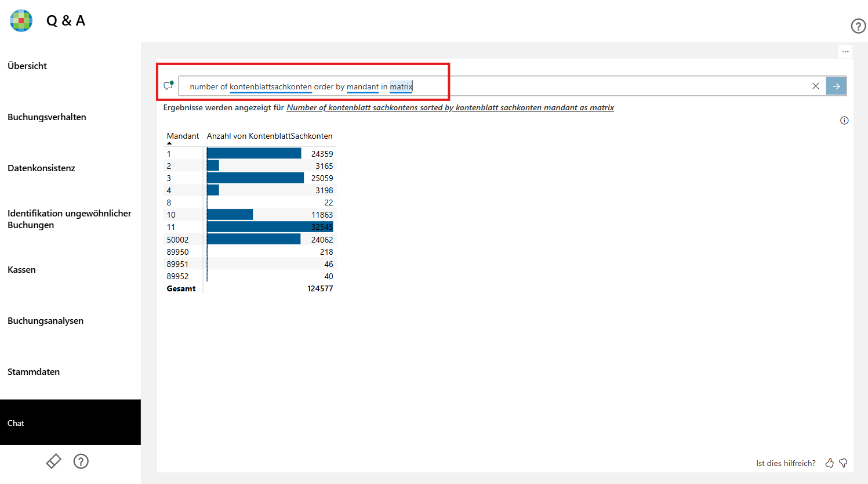868x484 pixels.
Task: Click the thumbs down feedback icon
Action: pos(844,463)
